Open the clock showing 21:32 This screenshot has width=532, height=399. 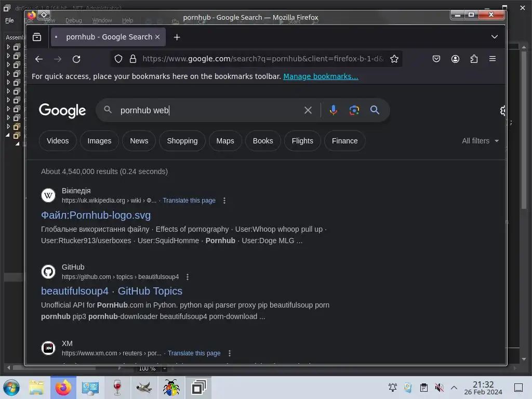[483, 388]
